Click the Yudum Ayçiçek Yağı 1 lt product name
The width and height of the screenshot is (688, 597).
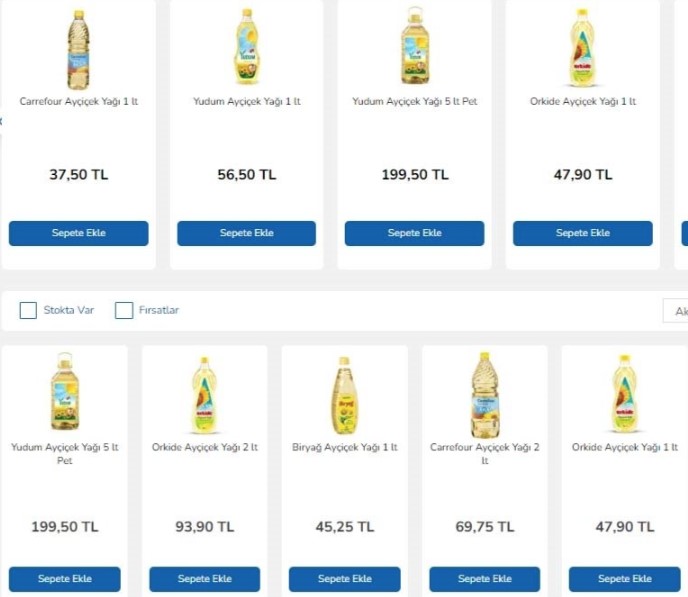click(x=246, y=102)
